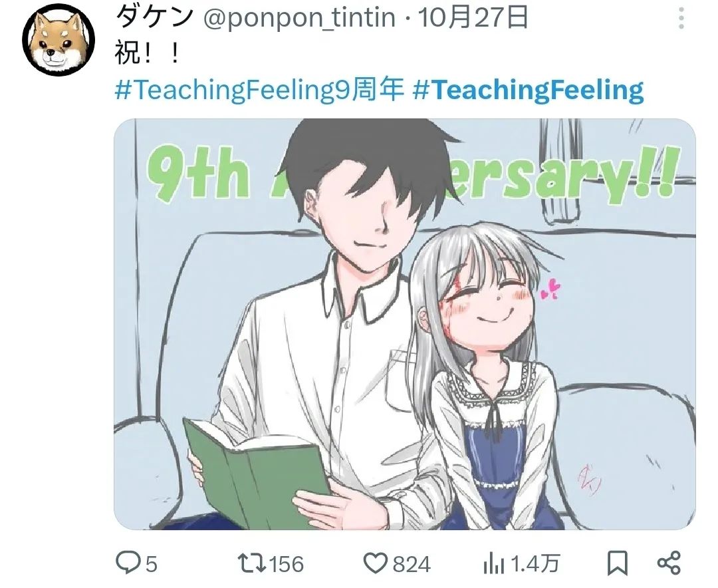Click the reply count 5
This screenshot has height=588, width=718.
[x=151, y=564]
